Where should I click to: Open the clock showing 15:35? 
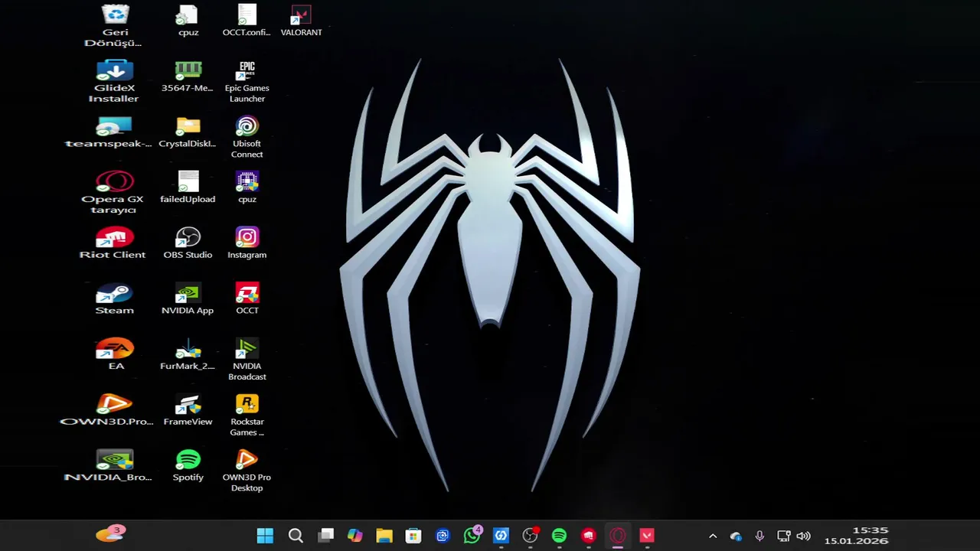(871, 530)
